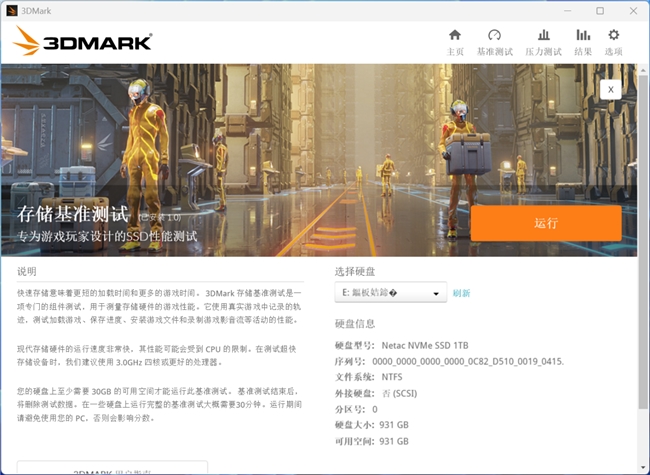Click the subtitle 专为游戏玩家设计的SSD性能测试
Screen dimensions: 650x475
(x=107, y=236)
